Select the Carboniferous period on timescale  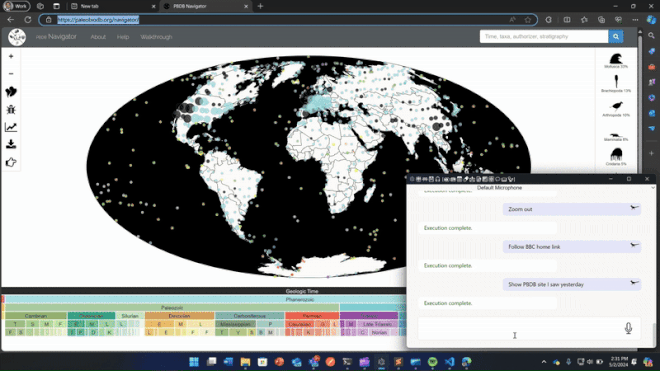click(250, 316)
